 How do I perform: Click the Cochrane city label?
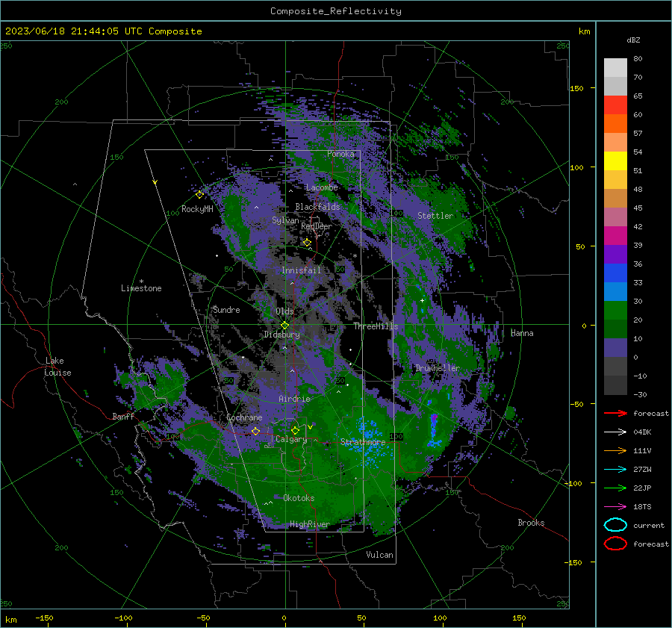coord(244,417)
